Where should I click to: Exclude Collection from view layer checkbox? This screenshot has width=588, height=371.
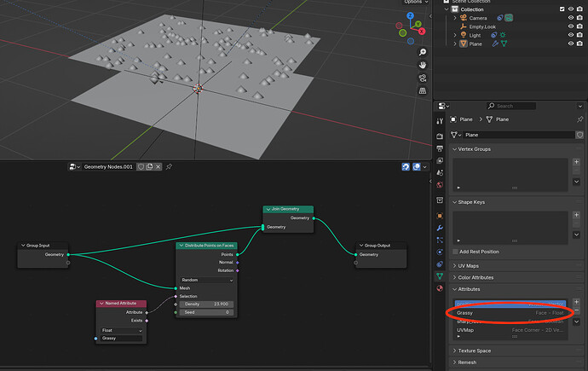562,9
